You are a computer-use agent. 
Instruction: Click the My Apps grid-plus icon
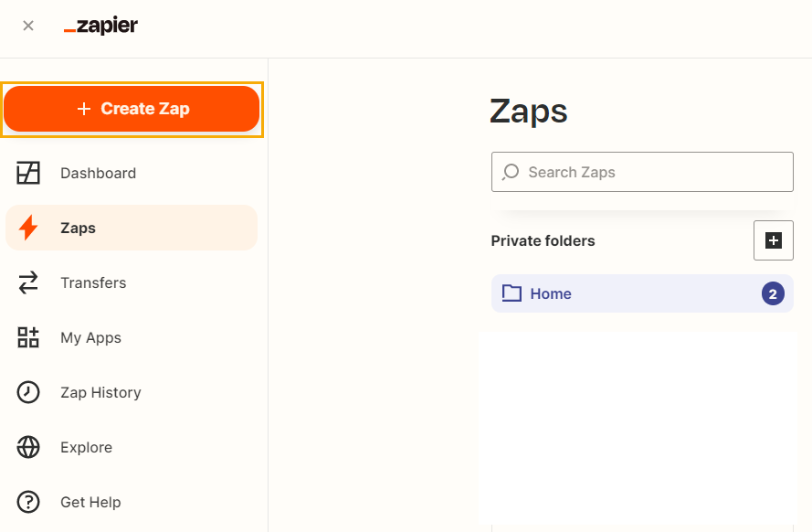(28, 337)
